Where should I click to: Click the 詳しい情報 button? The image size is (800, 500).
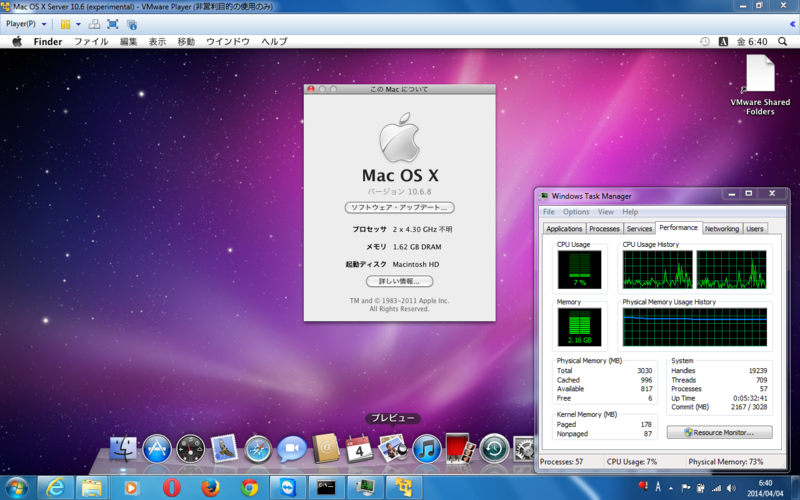click(x=399, y=281)
